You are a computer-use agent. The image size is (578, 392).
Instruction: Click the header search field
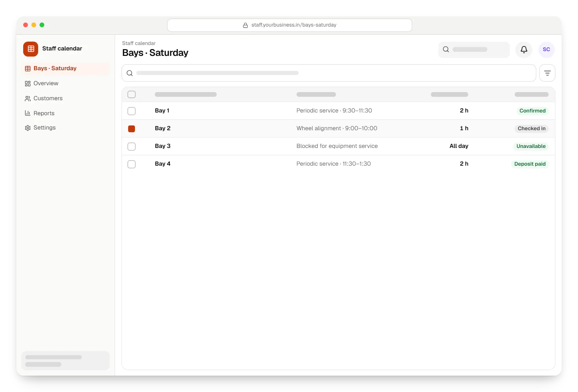(474, 50)
